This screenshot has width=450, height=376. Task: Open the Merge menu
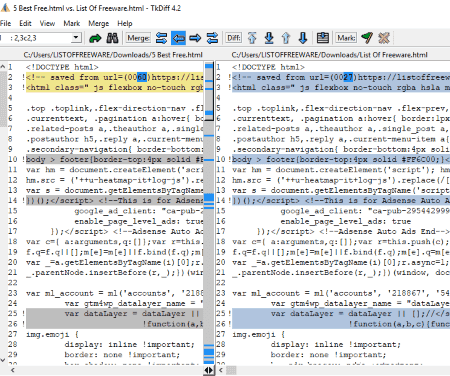click(x=98, y=23)
